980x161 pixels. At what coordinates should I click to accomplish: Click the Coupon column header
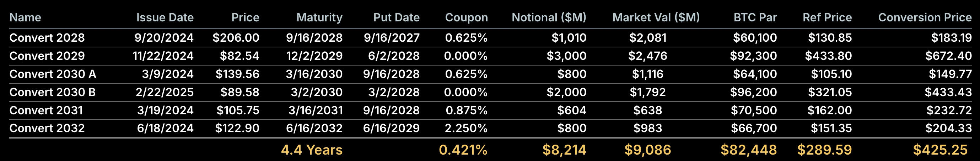click(466, 17)
